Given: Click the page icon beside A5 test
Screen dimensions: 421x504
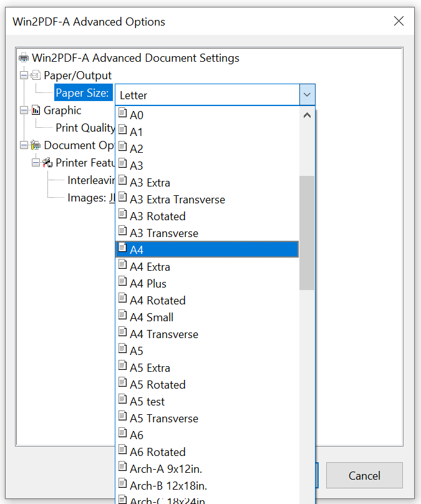Looking at the screenshot, I should [x=122, y=399].
